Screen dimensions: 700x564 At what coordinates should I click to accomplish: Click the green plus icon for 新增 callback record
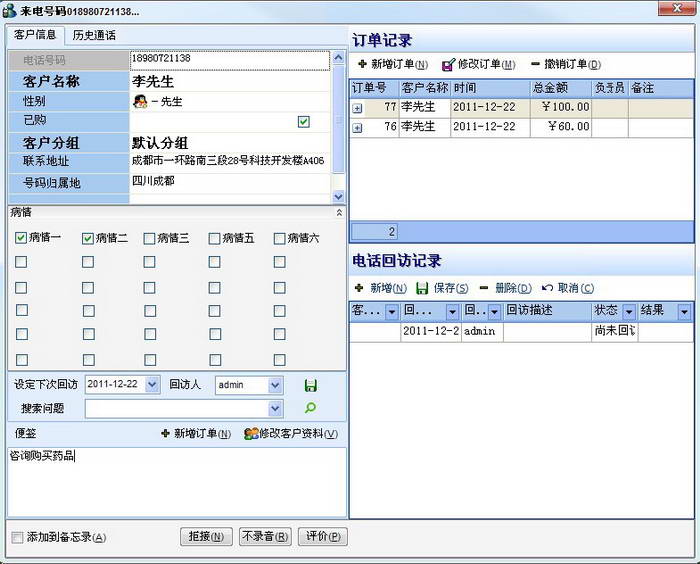[359, 288]
